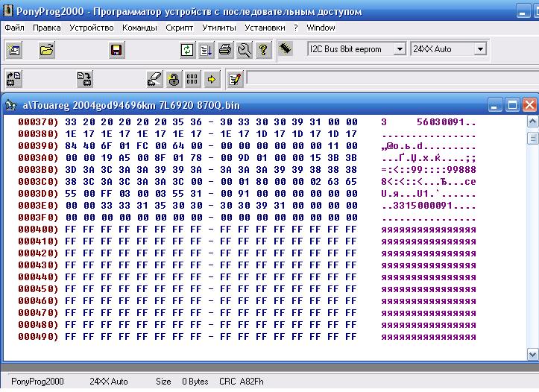
Task: Click the hex view scrollbar thumb
Action: click(x=532, y=138)
